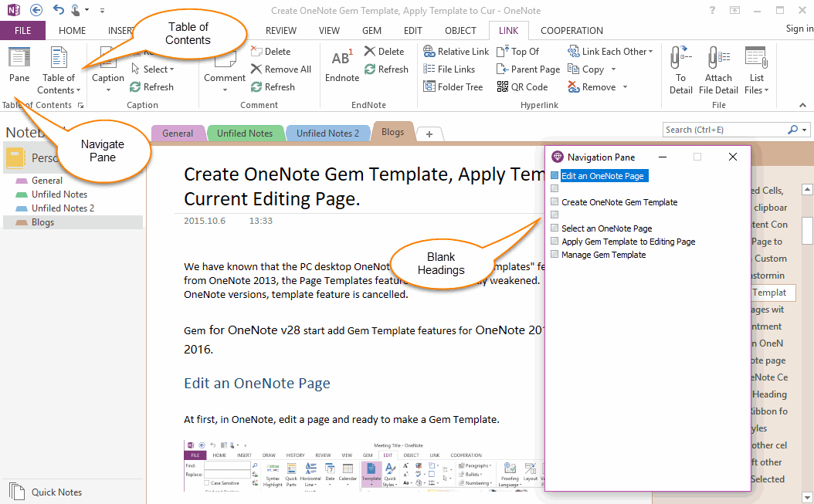Switch to the HOME ribbon tab
This screenshot has width=814, height=504.
tap(72, 31)
